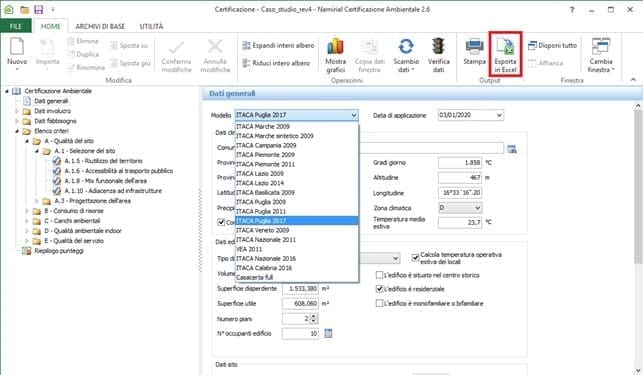
Task: Expand the Dati fabbisogno tree node
Action: click(17, 121)
